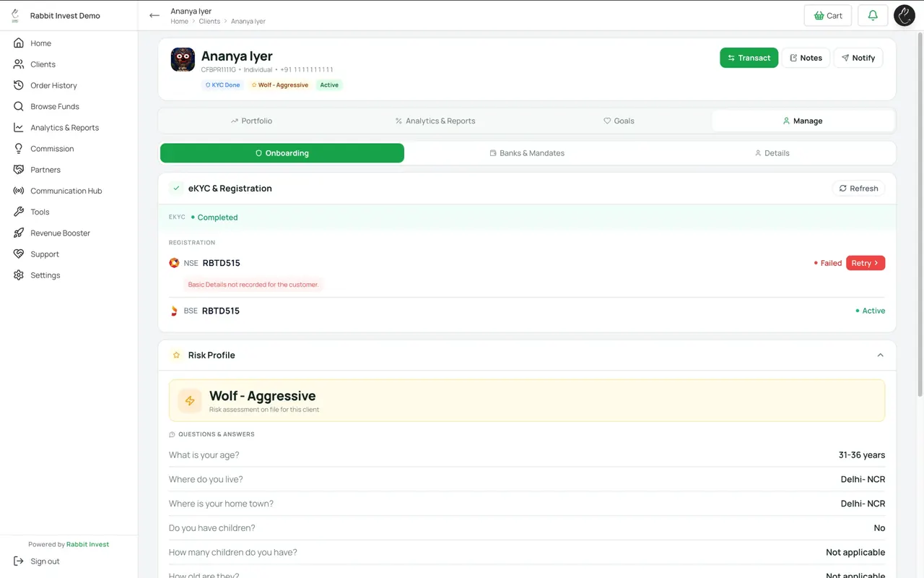Collapse the Risk Profile section
This screenshot has width=924, height=578.
(880, 355)
